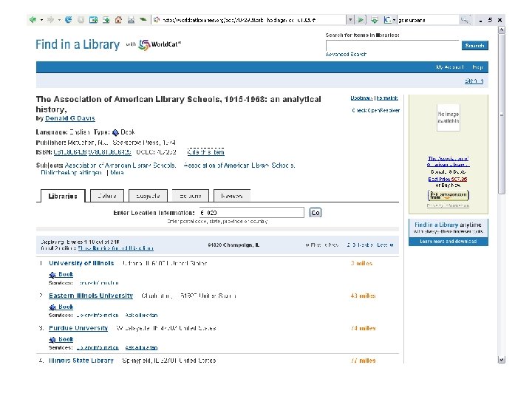This screenshot has height=399, width=532.
Task: Switch to the Libraries tab
Action: [63, 196]
